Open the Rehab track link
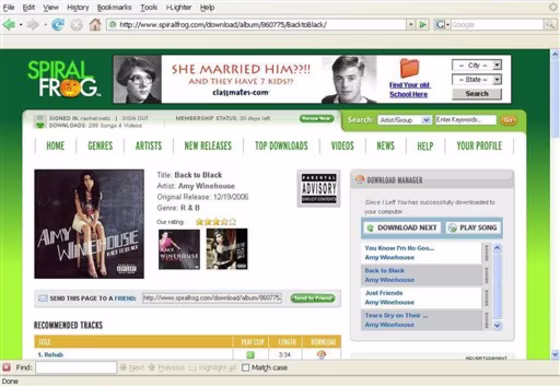 [50, 355]
